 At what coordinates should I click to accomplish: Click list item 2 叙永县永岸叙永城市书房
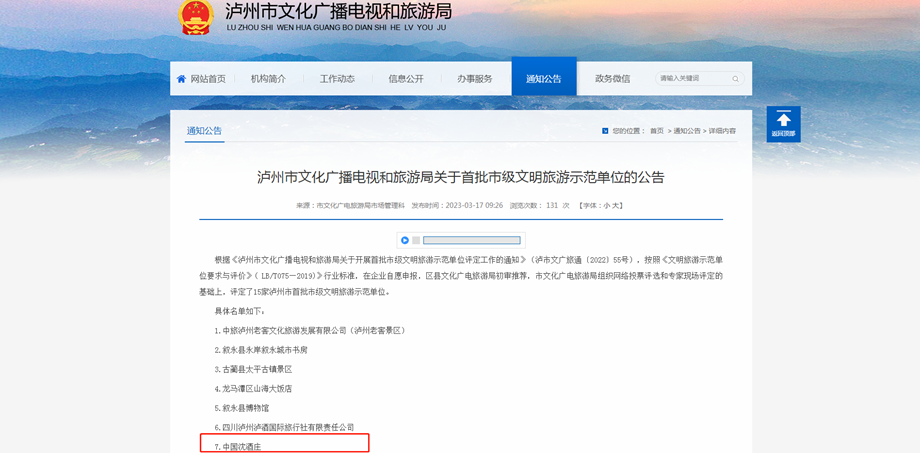point(261,350)
